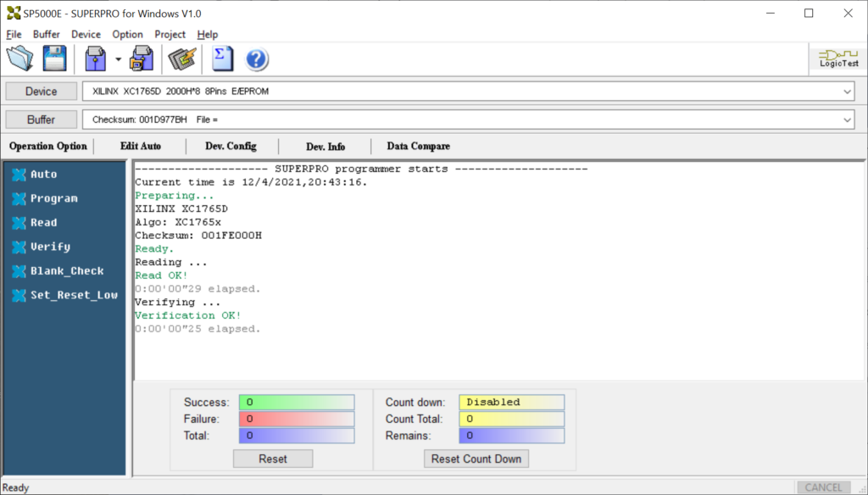Run the Set_Reset_Low operation

[64, 295]
